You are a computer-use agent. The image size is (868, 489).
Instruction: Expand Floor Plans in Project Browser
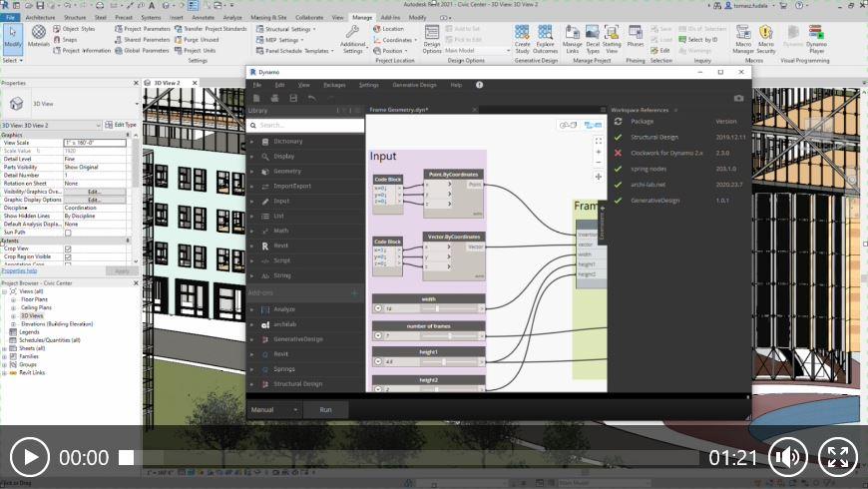click(13, 299)
